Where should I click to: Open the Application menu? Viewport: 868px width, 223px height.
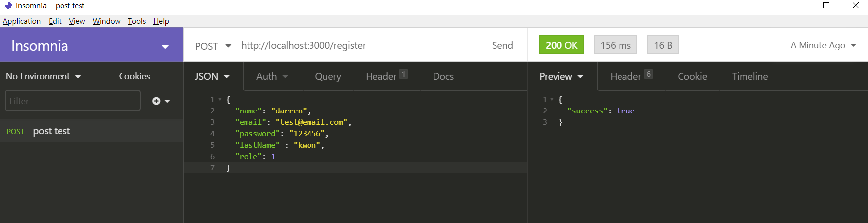[x=22, y=21]
